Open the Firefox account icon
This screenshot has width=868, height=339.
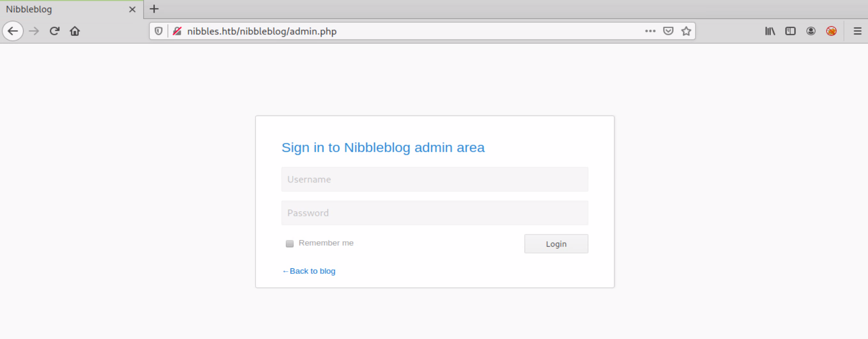coord(811,31)
